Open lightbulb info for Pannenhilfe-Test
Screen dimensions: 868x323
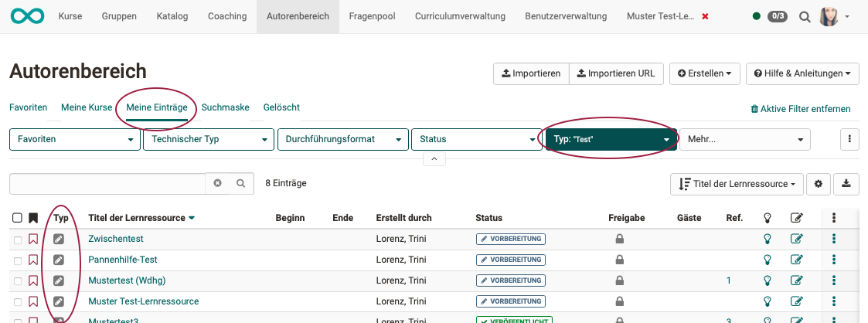768,260
